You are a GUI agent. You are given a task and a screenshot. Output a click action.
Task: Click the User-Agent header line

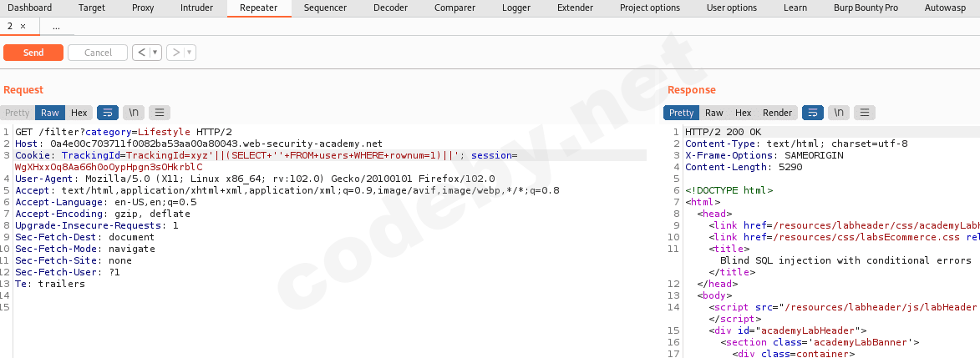[255, 179]
